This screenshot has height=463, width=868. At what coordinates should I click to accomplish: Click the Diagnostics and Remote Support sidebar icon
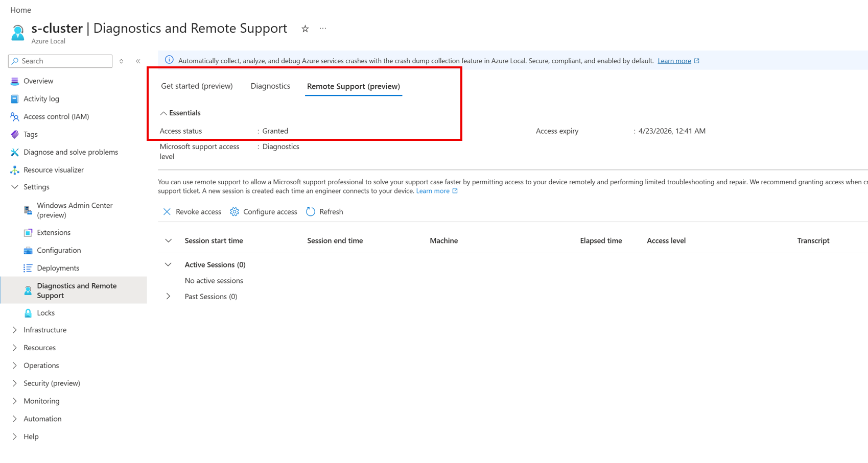point(28,290)
